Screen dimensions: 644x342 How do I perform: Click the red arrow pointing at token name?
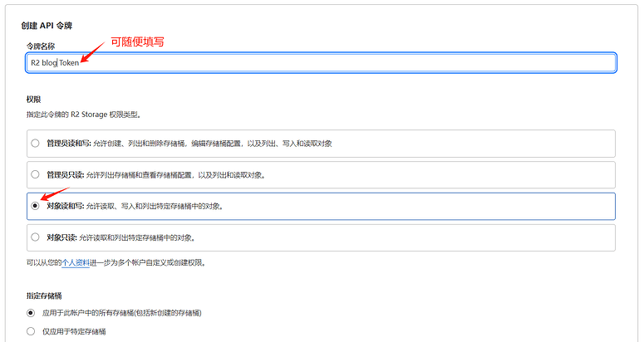tap(94, 51)
